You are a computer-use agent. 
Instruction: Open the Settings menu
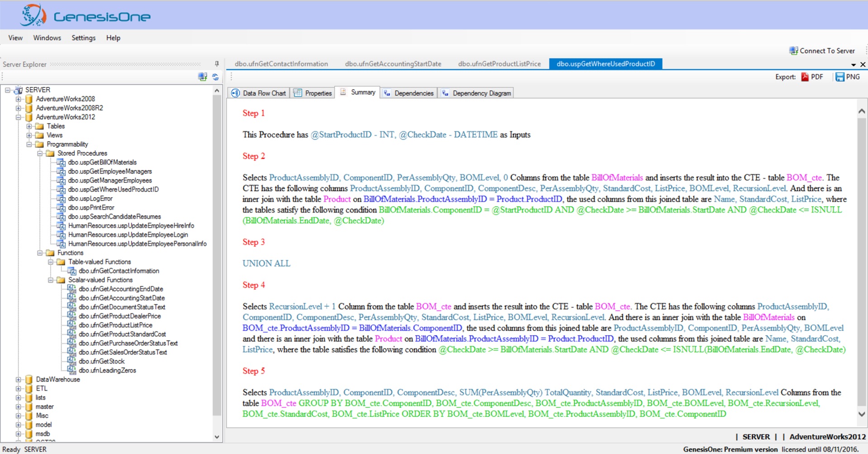83,38
